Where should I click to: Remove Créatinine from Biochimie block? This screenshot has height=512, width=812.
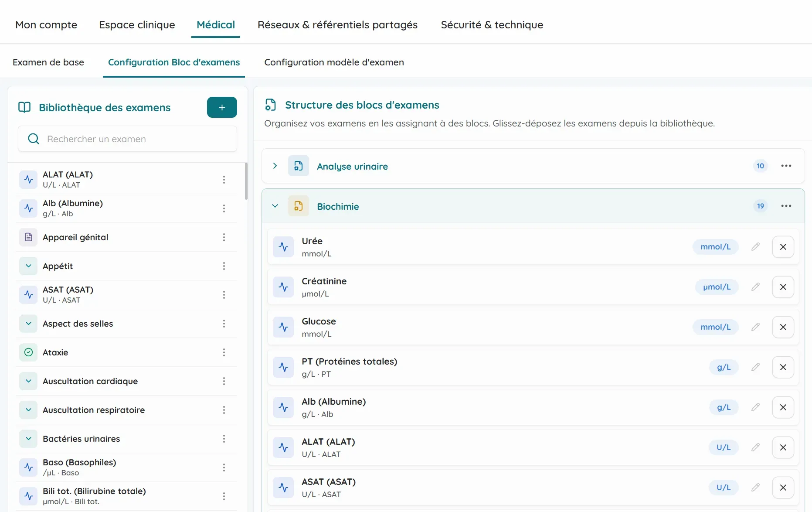783,287
